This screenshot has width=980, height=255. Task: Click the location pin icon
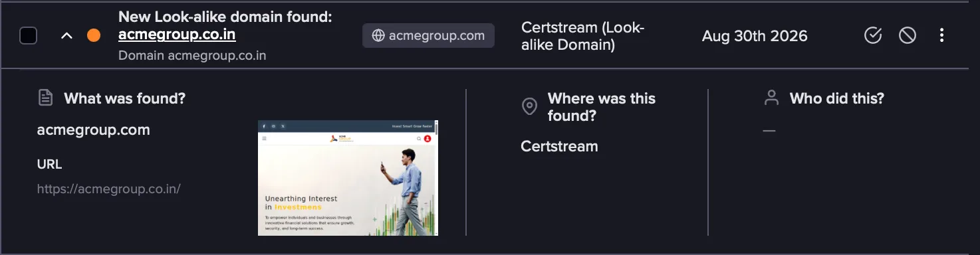[529, 106]
